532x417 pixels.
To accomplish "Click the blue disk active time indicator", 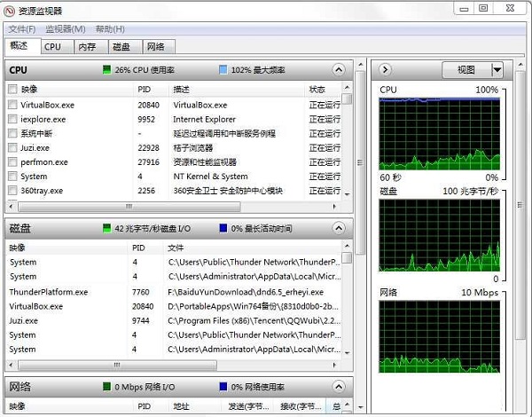I will (223, 228).
